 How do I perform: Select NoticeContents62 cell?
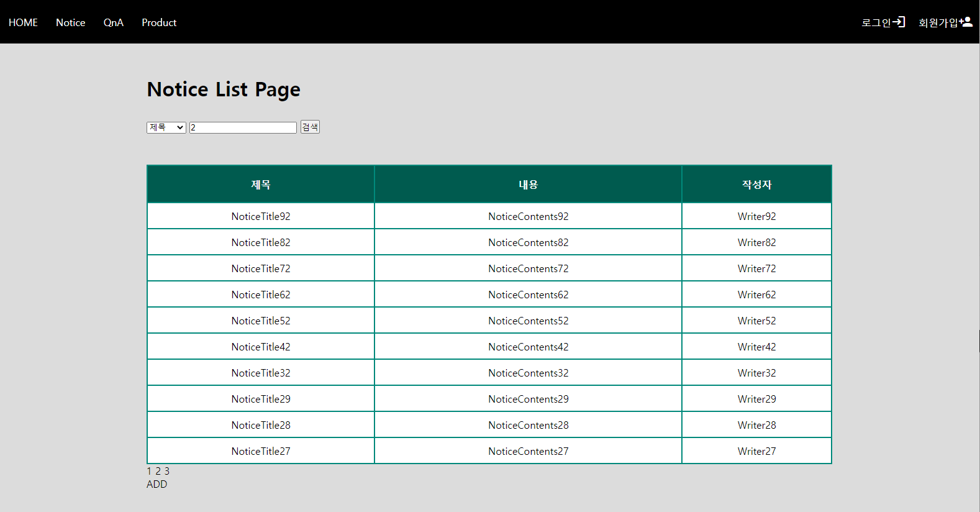tap(529, 295)
